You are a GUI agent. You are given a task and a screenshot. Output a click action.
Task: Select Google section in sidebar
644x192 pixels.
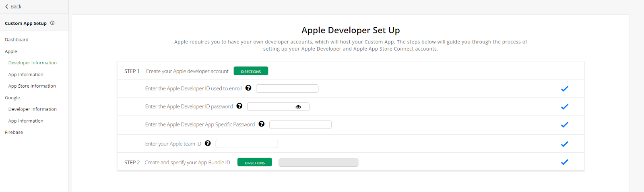[x=12, y=98]
